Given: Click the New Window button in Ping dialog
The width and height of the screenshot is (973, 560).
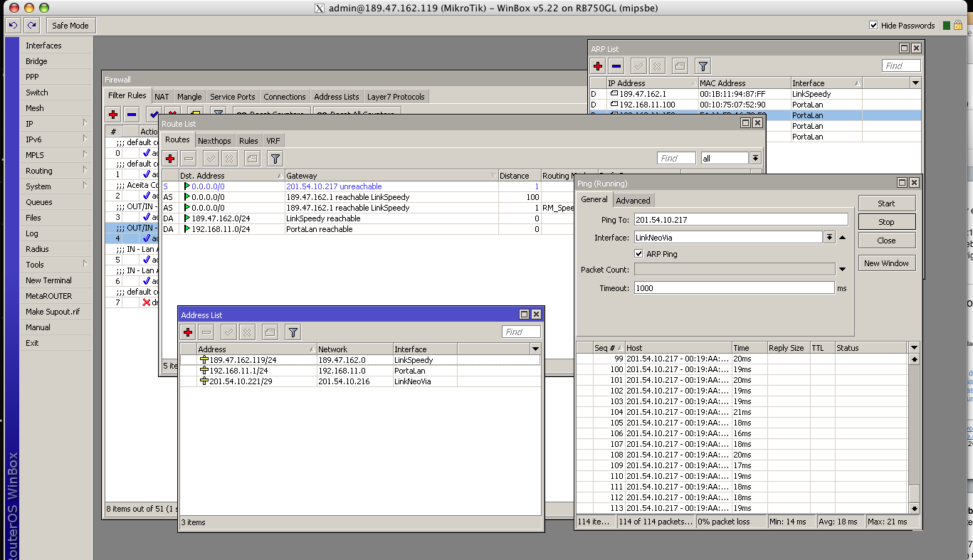Looking at the screenshot, I should pyautogui.click(x=886, y=263).
